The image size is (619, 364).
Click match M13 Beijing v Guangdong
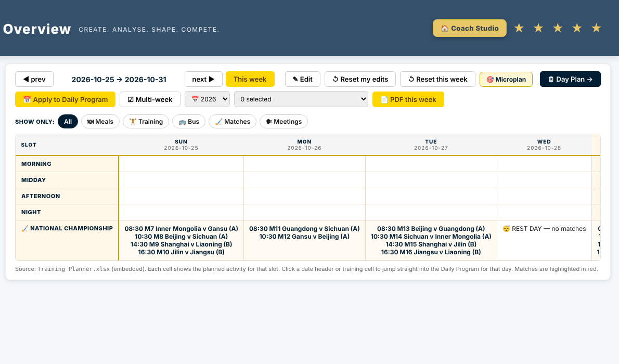431,229
